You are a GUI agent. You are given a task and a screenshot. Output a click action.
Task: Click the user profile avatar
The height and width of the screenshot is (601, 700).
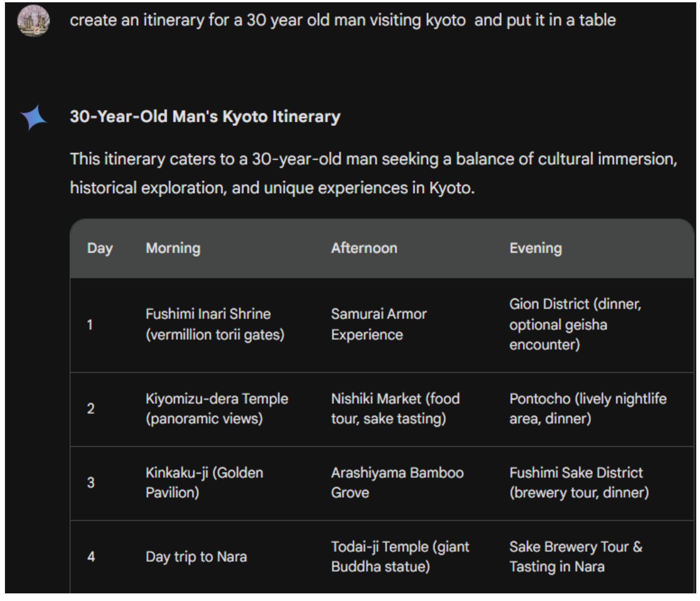point(34,21)
